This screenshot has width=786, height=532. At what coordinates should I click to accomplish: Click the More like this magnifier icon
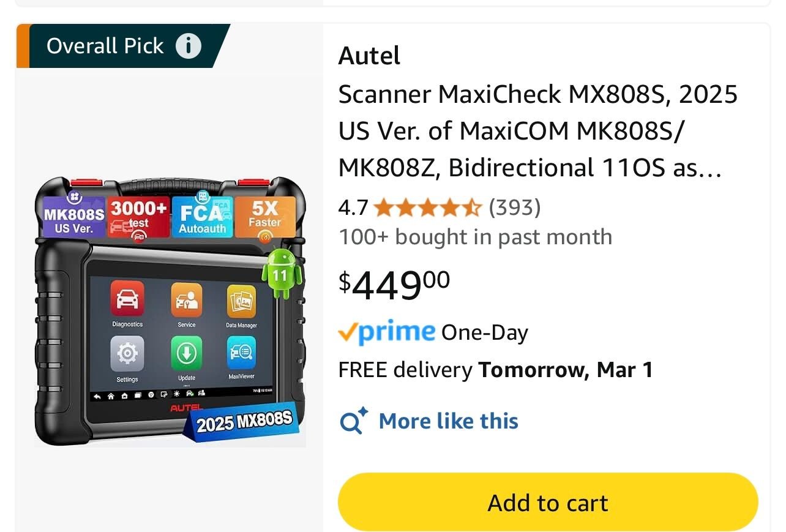point(353,421)
